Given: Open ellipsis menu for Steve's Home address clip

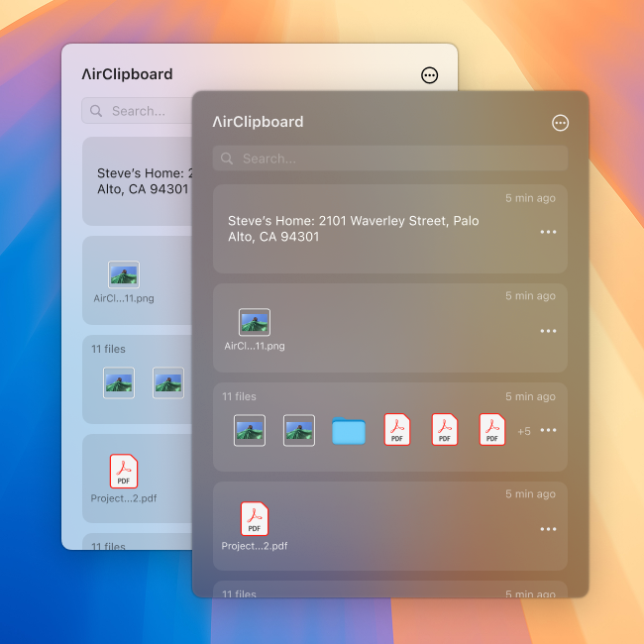Looking at the screenshot, I should pyautogui.click(x=548, y=232).
